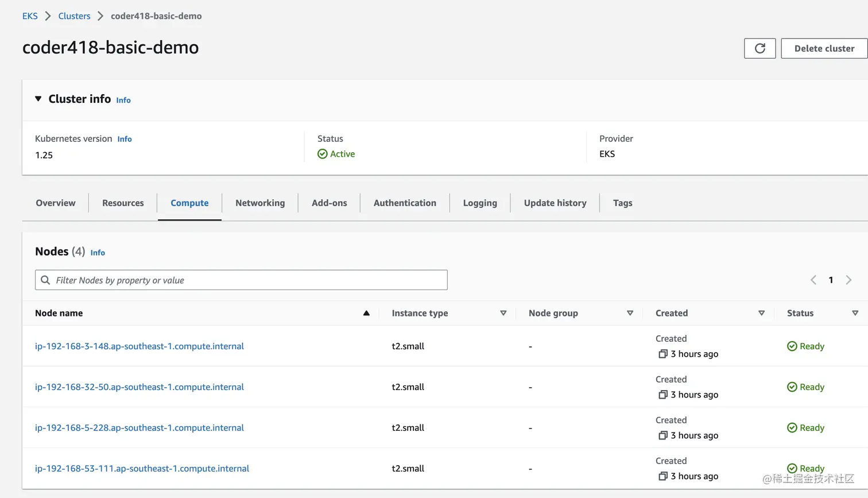This screenshot has height=498, width=868.
Task: Go to previous page of nodes
Action: [x=813, y=280]
